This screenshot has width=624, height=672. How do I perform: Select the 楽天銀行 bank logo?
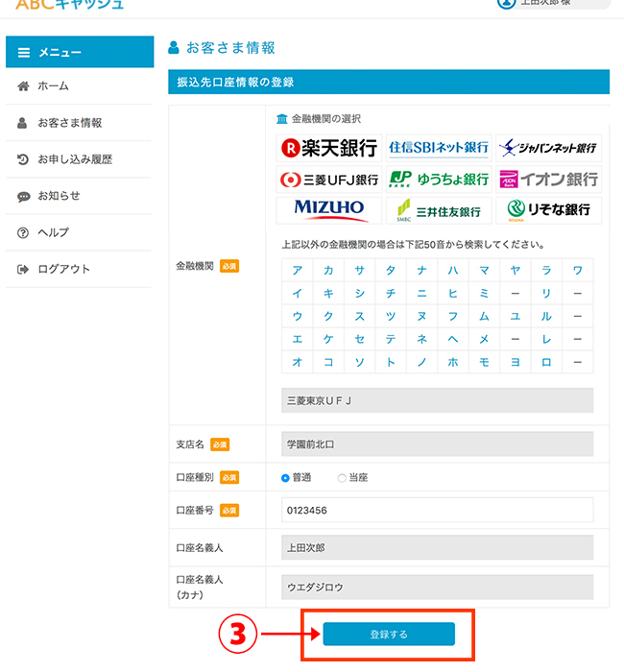click(328, 148)
